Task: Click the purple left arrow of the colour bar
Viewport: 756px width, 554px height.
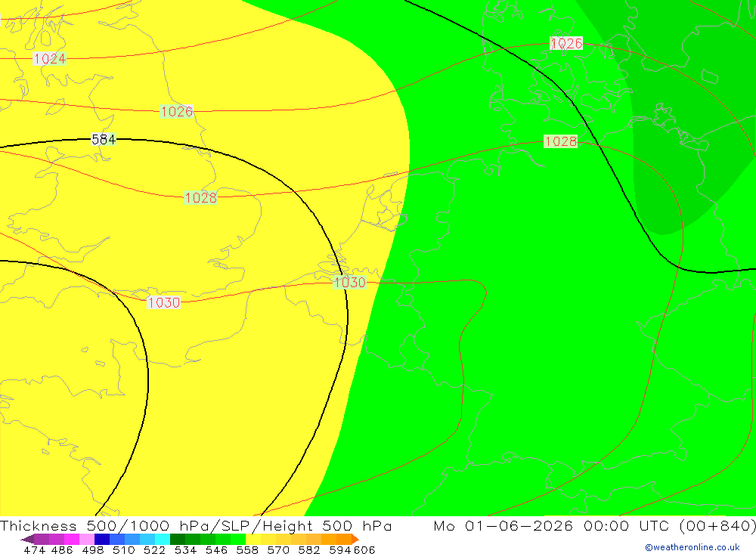Action: 27,539
